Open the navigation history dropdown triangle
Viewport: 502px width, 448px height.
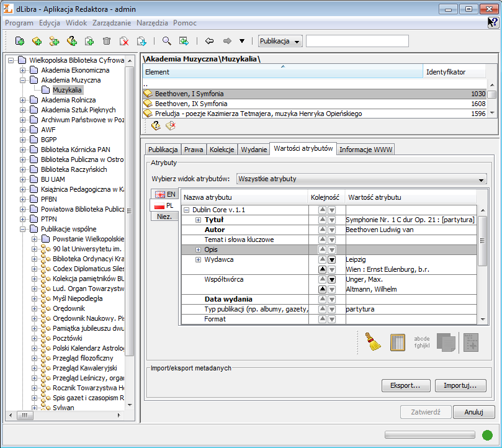click(242, 41)
